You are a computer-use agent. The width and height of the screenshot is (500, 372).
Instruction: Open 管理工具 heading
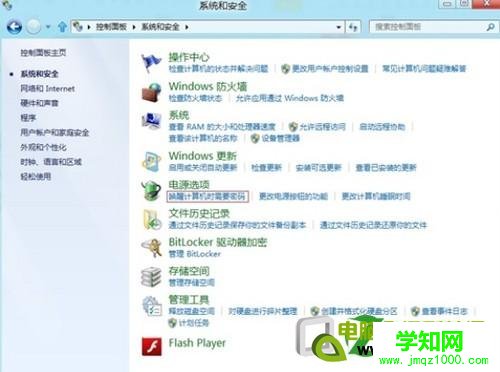[x=189, y=300]
